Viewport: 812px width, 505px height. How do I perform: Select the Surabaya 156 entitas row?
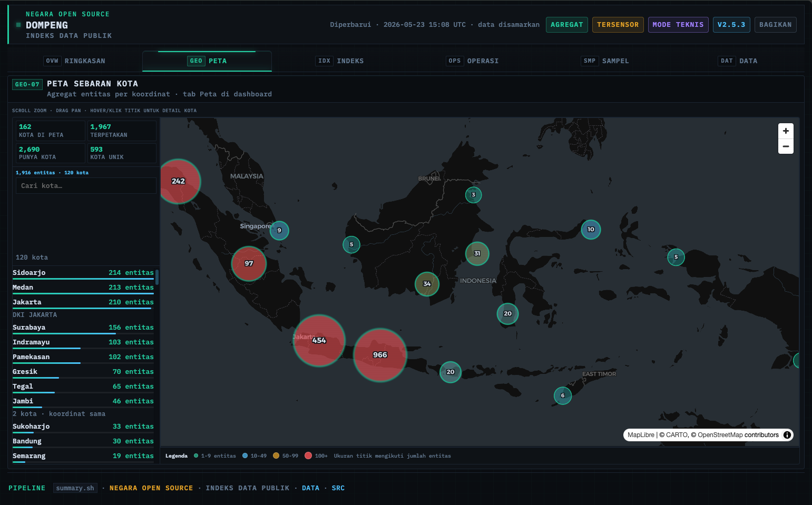point(83,328)
